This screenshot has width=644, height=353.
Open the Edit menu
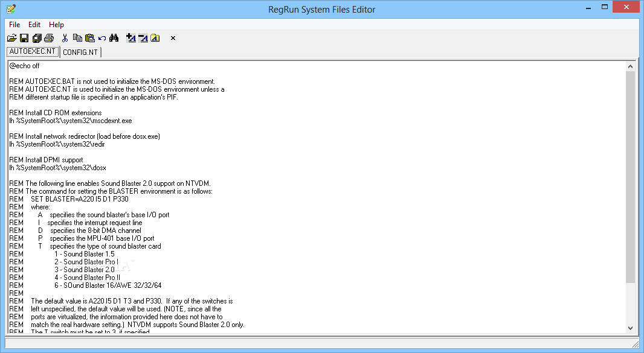tap(34, 25)
